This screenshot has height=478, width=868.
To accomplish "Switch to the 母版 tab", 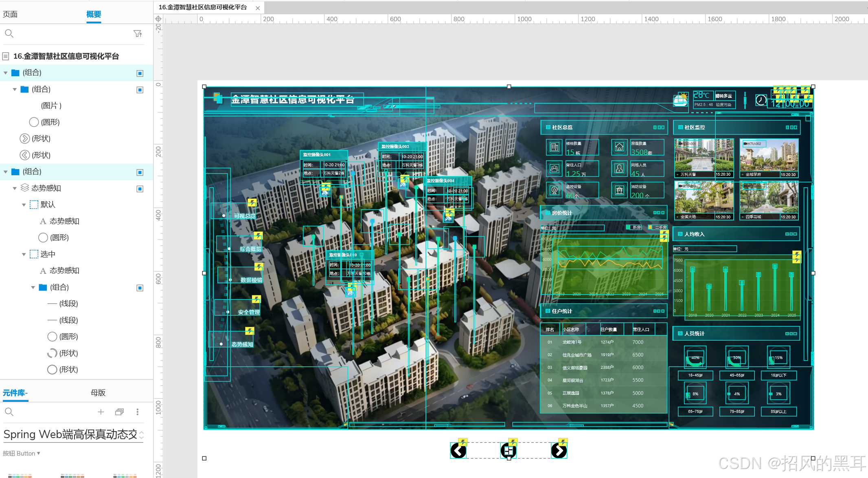I will [x=98, y=392].
